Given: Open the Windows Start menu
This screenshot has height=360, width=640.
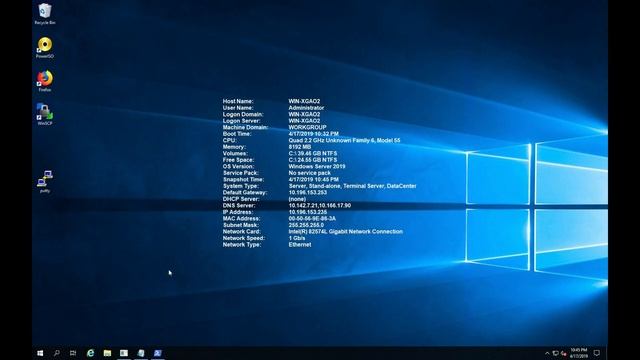Looking at the screenshot, I should pyautogui.click(x=40, y=353).
